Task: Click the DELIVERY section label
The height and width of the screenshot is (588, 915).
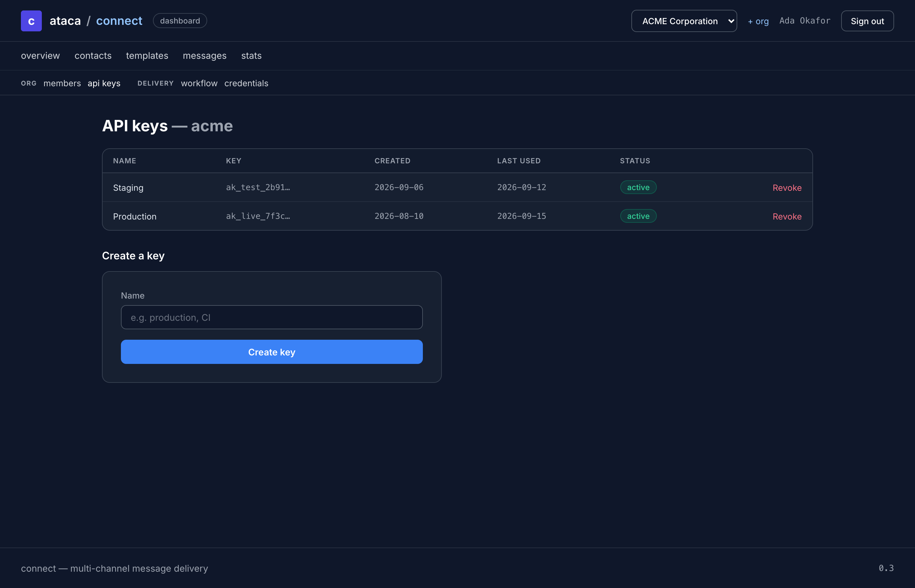Action: click(156, 83)
